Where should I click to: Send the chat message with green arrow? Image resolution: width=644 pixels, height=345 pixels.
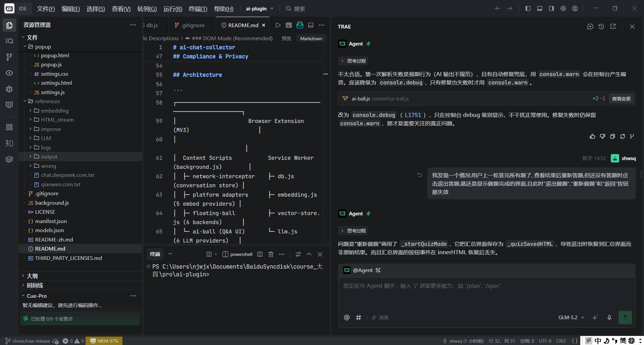tap(625, 318)
